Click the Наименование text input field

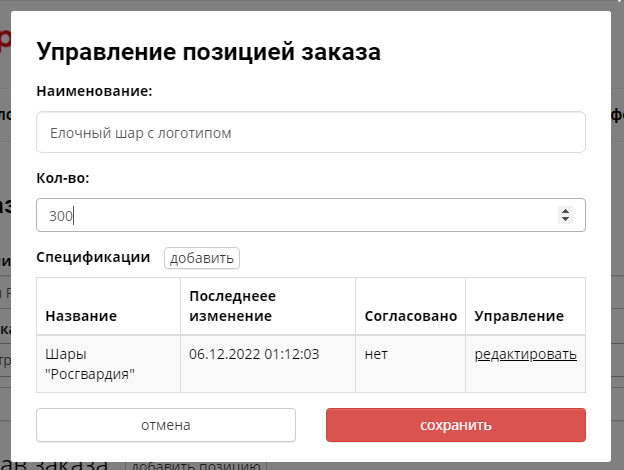tap(310, 132)
